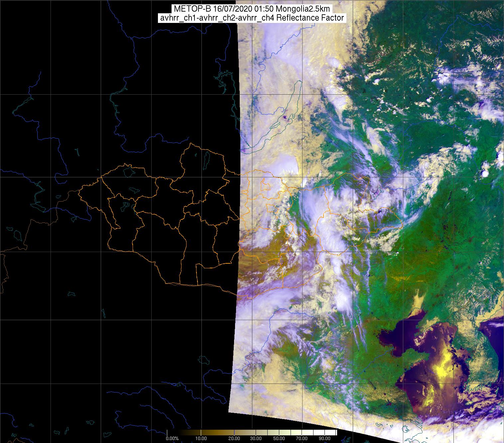Click the title "METOP-B 16/07/2020 01:50 Mongolia2.5km"
This screenshot has height=443, width=504.
click(x=252, y=9)
